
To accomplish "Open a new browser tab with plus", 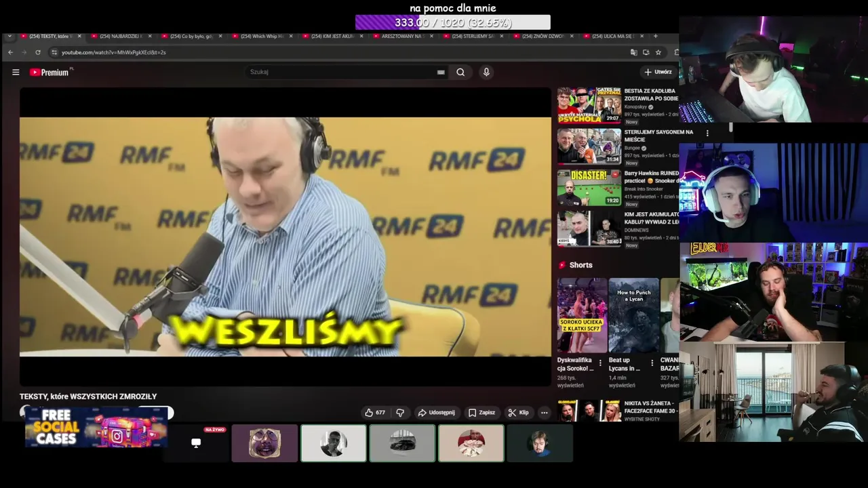I will click(655, 36).
